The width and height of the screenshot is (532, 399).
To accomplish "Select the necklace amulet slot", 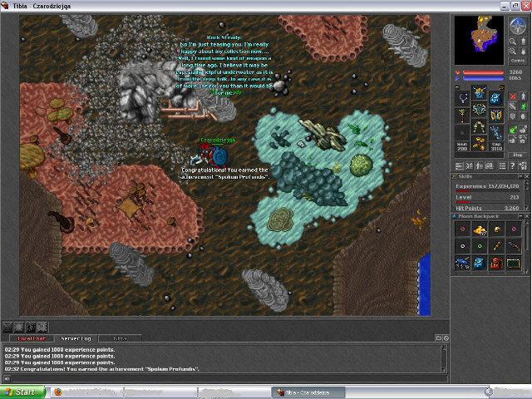I will tap(463, 98).
